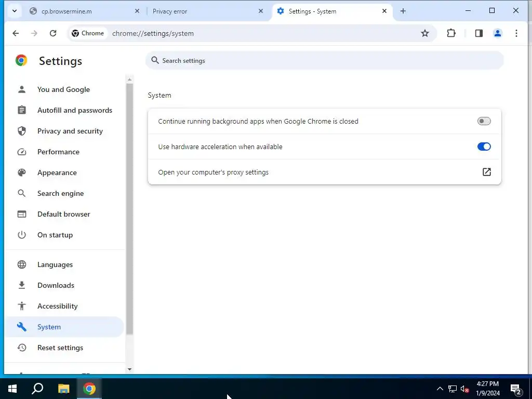The height and width of the screenshot is (399, 532).
Task: Select System in the sidebar
Action: (64, 327)
